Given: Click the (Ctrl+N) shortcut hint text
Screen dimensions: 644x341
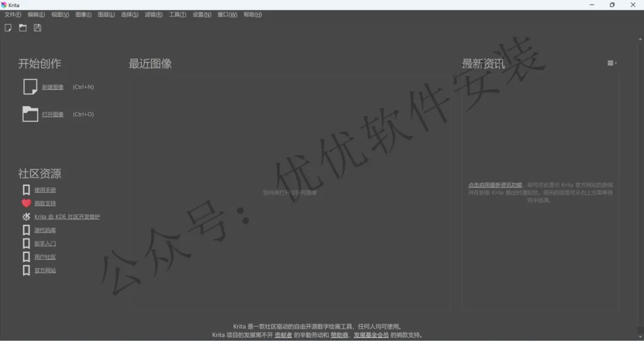Looking at the screenshot, I should coord(83,87).
